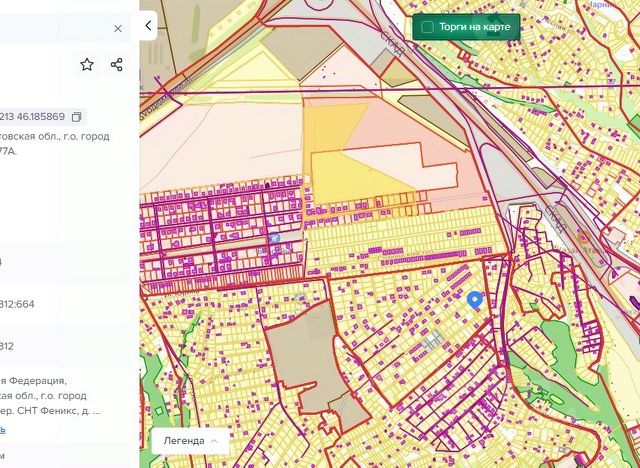Collapse the side panel with the arrow

click(x=148, y=26)
